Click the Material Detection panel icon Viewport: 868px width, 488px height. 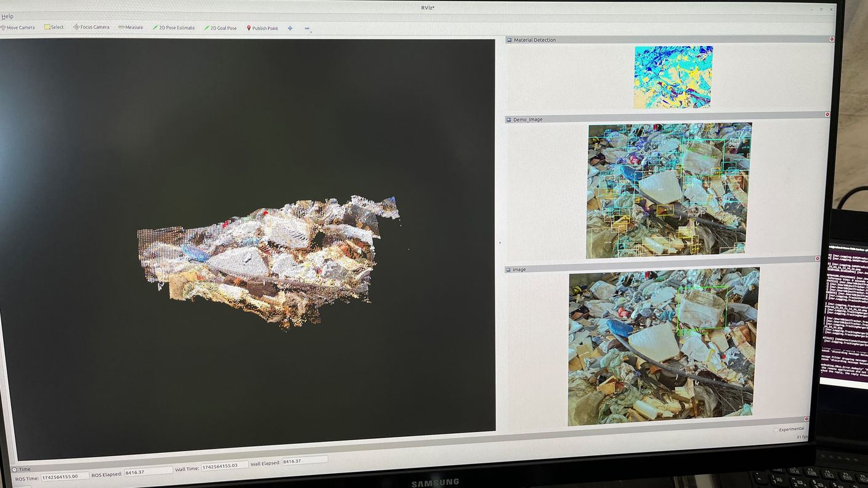509,40
